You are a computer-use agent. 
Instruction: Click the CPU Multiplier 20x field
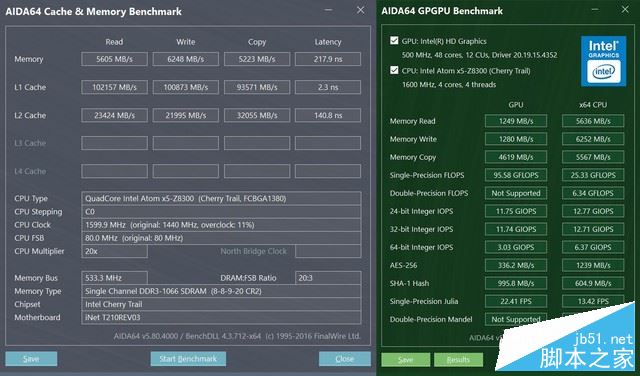click(114, 251)
